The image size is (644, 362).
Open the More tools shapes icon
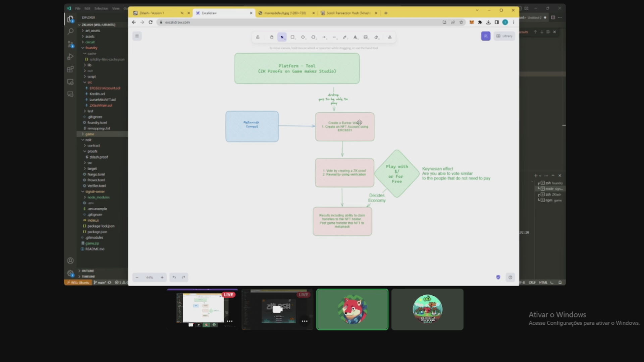point(390,37)
